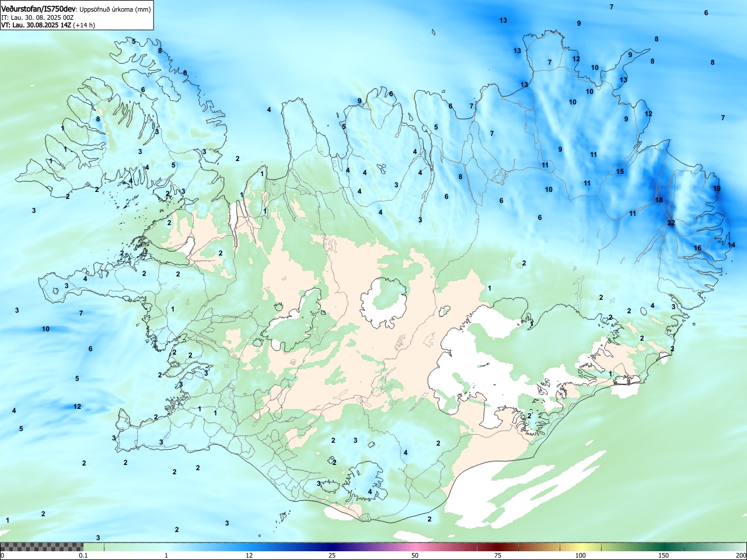
Task: Click the "Uppsöfnuð úrkoma (mm)" label
Action: click(x=115, y=9)
